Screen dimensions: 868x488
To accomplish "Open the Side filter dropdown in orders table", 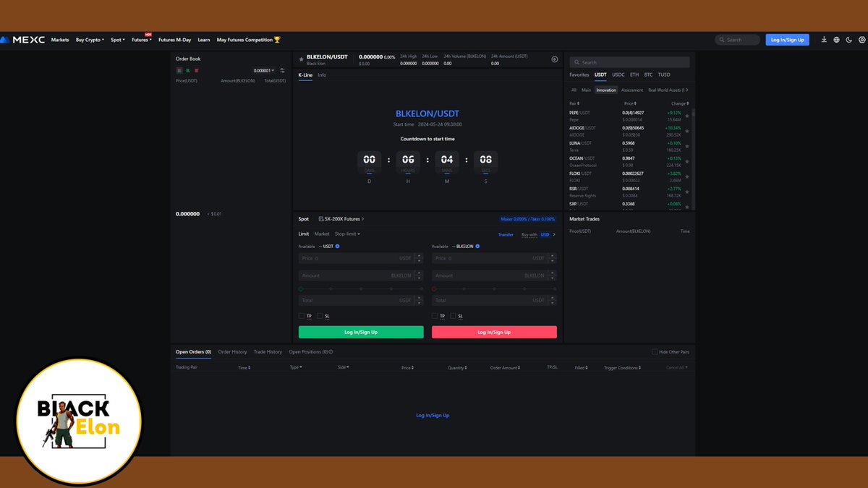I will 343,367.
